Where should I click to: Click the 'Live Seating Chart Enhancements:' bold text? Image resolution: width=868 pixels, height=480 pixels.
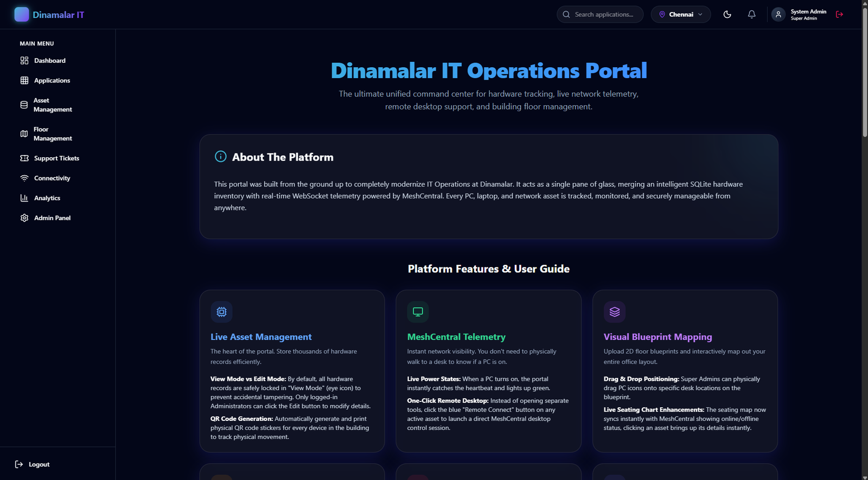pos(654,410)
